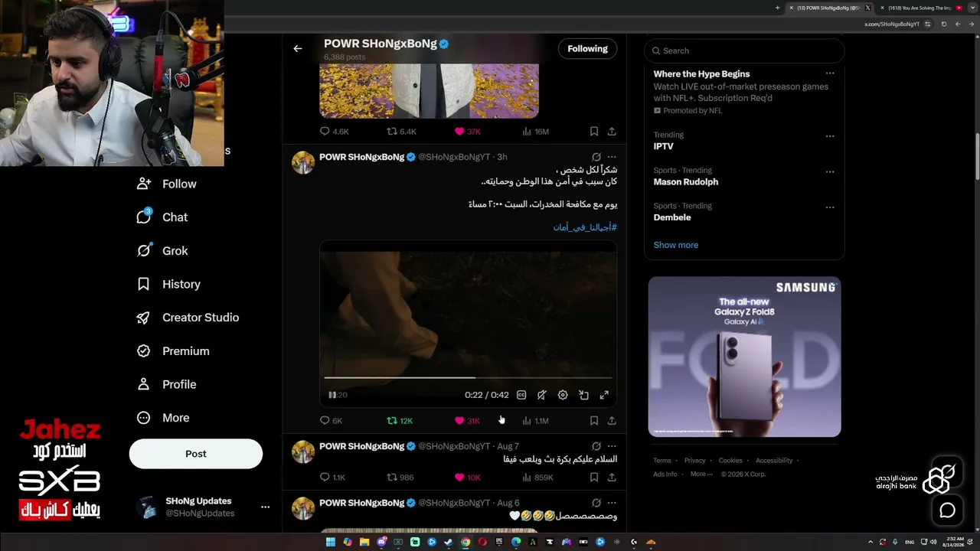This screenshot has height=551, width=980.
Task: Click the Following button on the profile
Action: [x=587, y=49]
